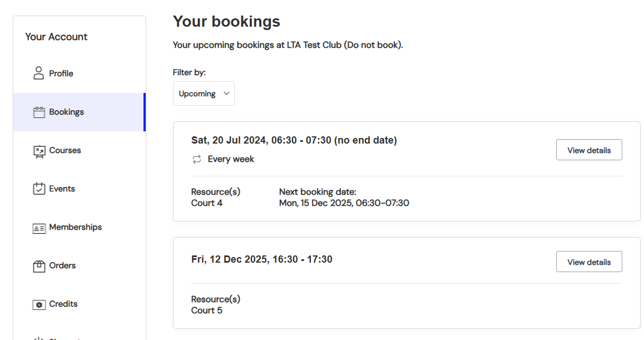Screen dimensions: 644x340
Task: Expand the filter using the chevron arrow
Action: [x=226, y=93]
